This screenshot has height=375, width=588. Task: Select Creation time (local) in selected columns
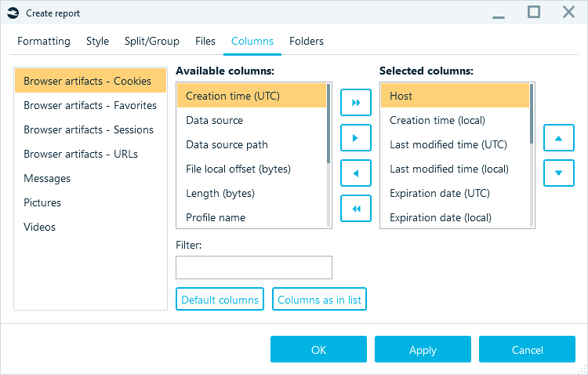click(455, 120)
